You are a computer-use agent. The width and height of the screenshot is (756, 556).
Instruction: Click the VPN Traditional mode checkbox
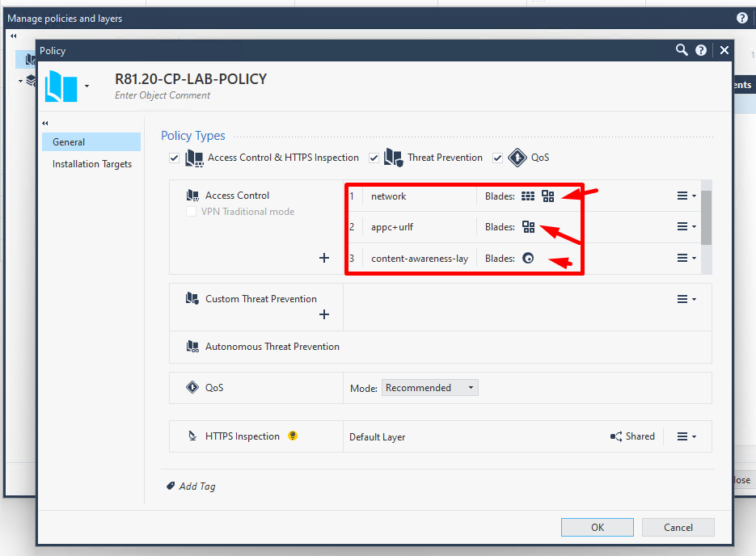pos(192,212)
